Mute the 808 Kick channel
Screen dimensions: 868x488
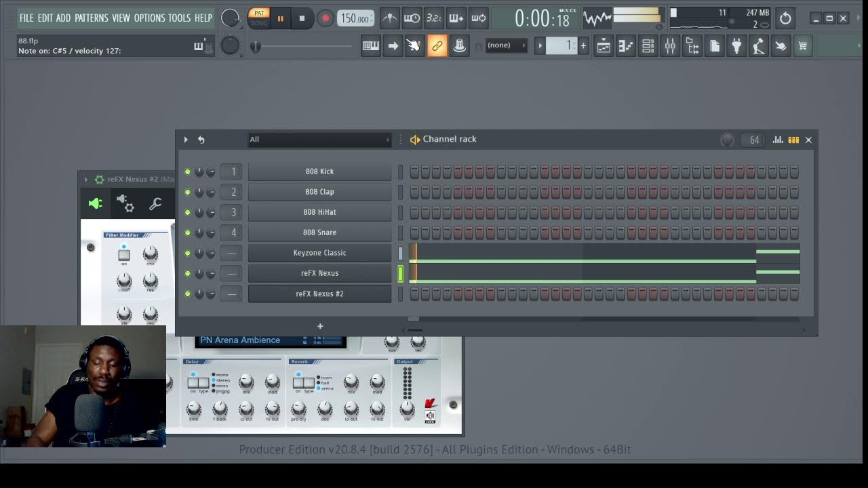188,172
